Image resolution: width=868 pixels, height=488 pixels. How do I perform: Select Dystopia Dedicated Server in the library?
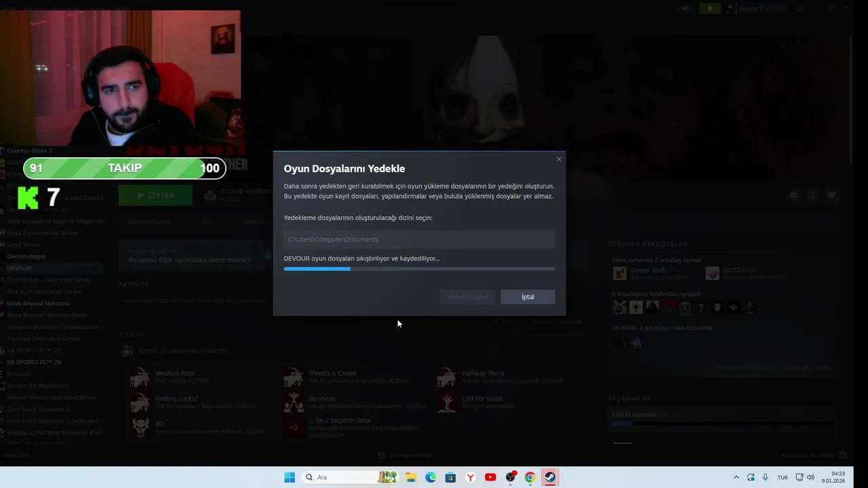pos(43,338)
